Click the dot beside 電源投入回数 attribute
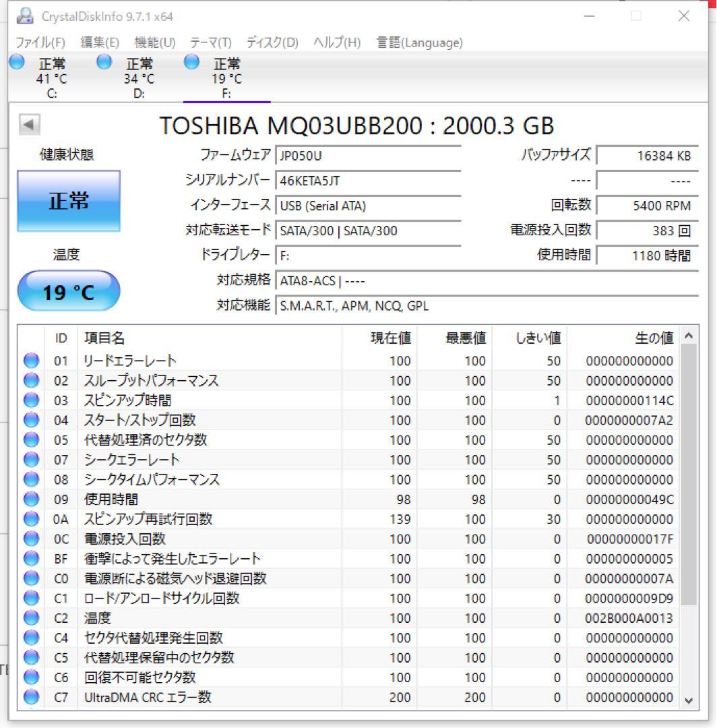717x728 pixels. [x=30, y=539]
